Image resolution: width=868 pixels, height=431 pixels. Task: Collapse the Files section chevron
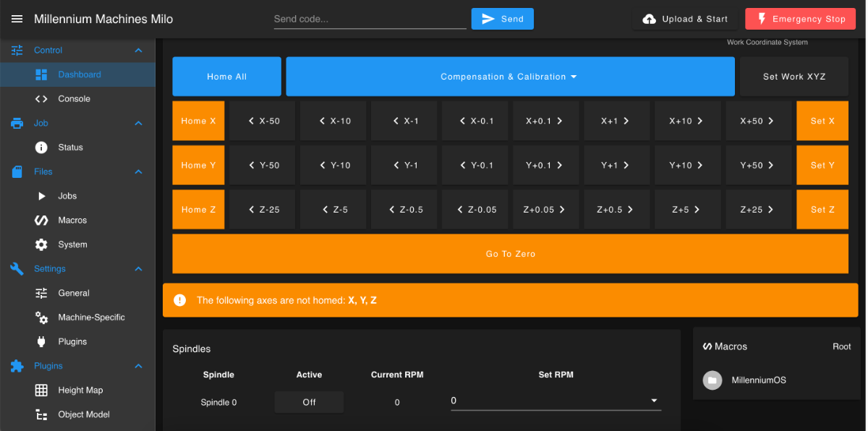click(138, 171)
